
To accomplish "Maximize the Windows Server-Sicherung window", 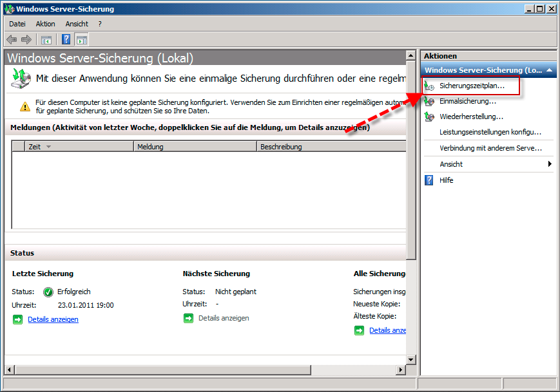I will coord(539,9).
